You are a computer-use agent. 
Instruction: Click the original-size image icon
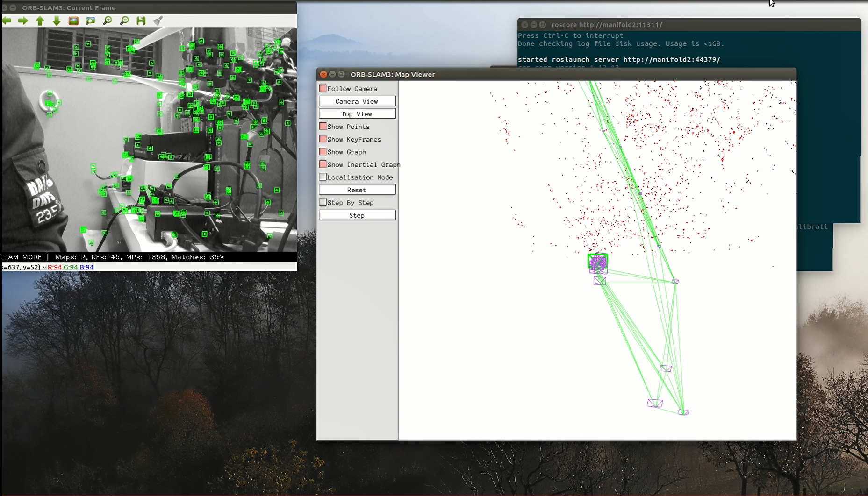(x=73, y=21)
